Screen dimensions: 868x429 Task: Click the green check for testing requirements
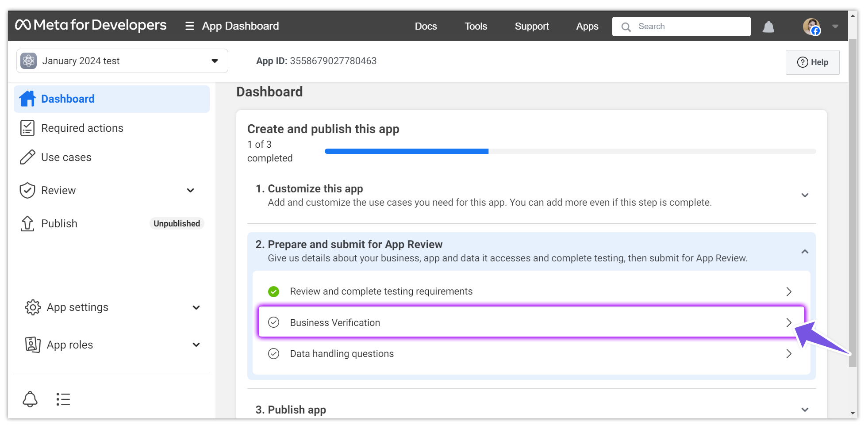coord(273,291)
